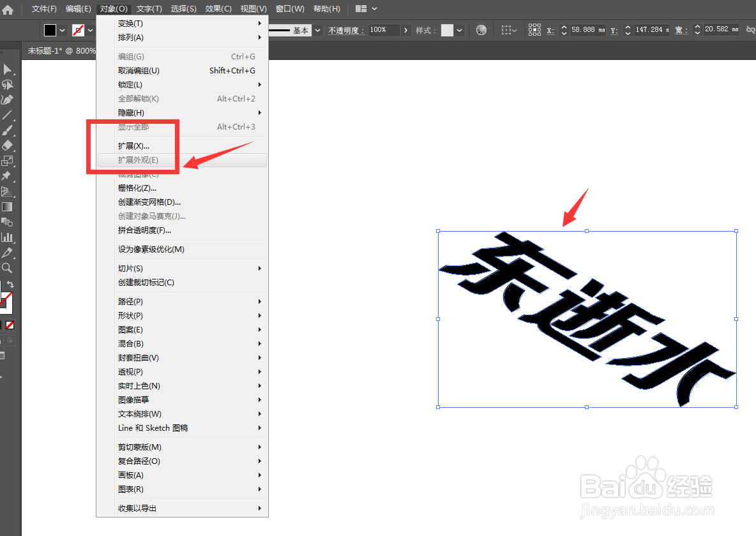Choose 设为像素级优化(M) menu entry
This screenshot has width=756, height=536.
pyautogui.click(x=182, y=249)
